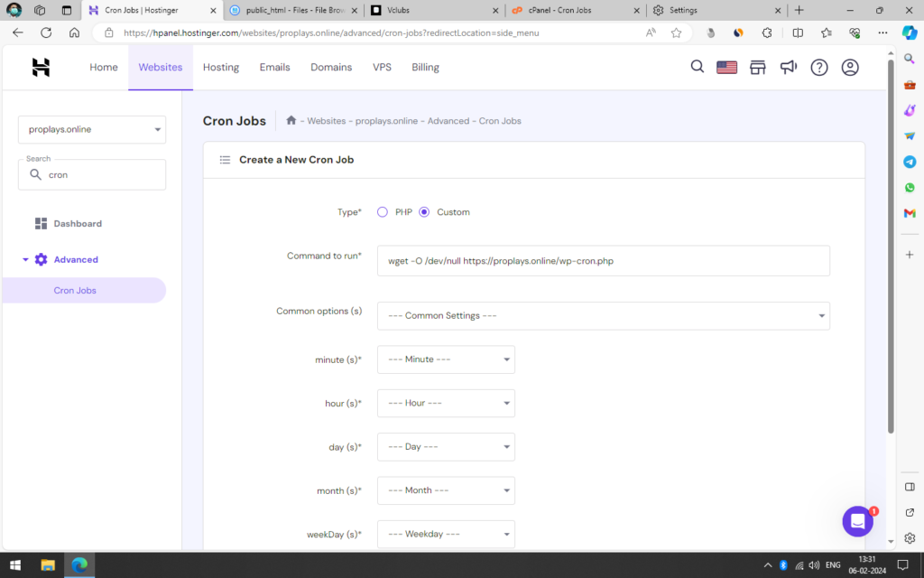The height and width of the screenshot is (578, 924).
Task: Open the Common Settings dropdown
Action: [603, 316]
